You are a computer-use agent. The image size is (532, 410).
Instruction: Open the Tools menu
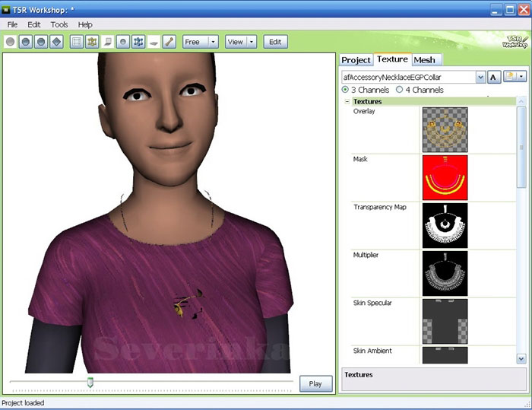(x=59, y=24)
